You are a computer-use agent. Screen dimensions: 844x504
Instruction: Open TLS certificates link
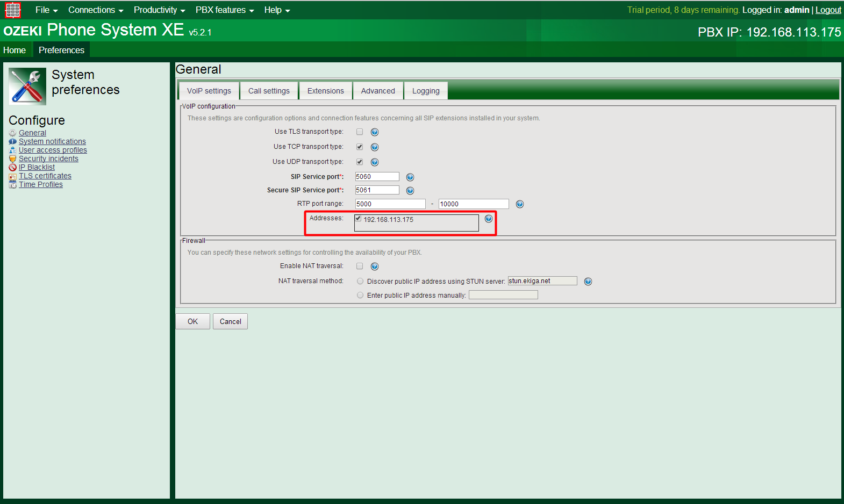coord(45,176)
